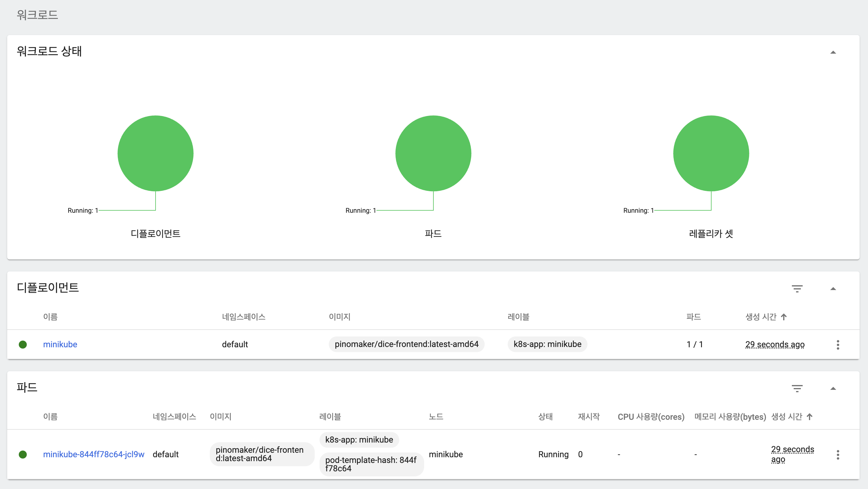Sort pods by 이름 column header
868x489 pixels.
pyautogui.click(x=50, y=416)
